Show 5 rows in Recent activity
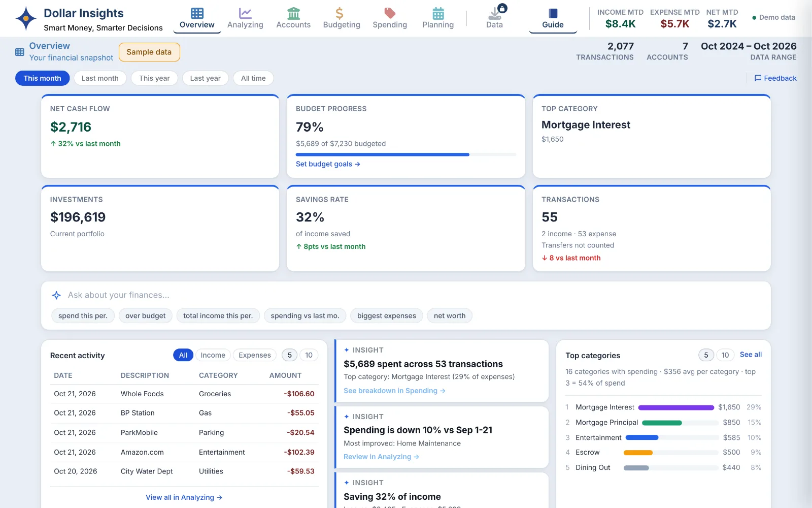The width and height of the screenshot is (812, 508). pos(290,355)
